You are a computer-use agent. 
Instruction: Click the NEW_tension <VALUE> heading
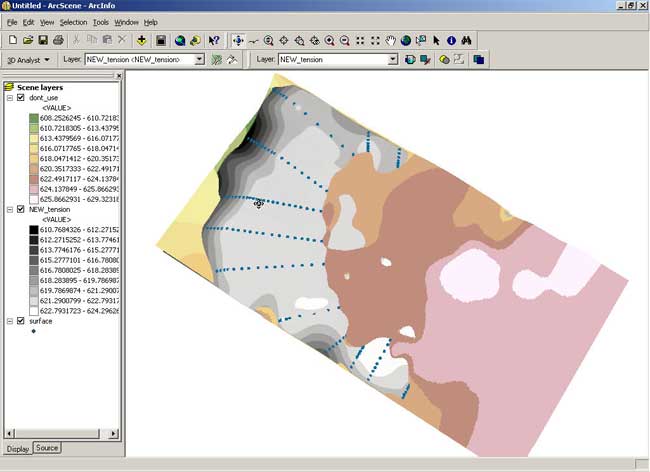tap(56, 220)
